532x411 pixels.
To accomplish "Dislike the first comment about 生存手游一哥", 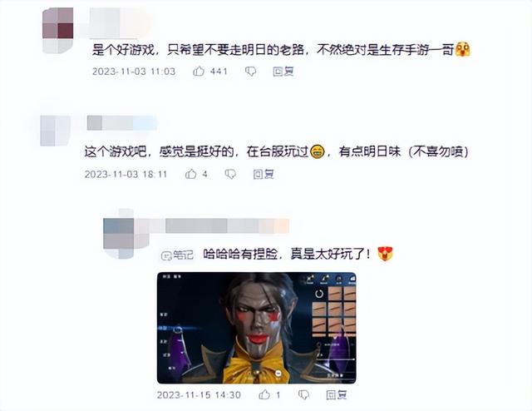I will pos(250,71).
